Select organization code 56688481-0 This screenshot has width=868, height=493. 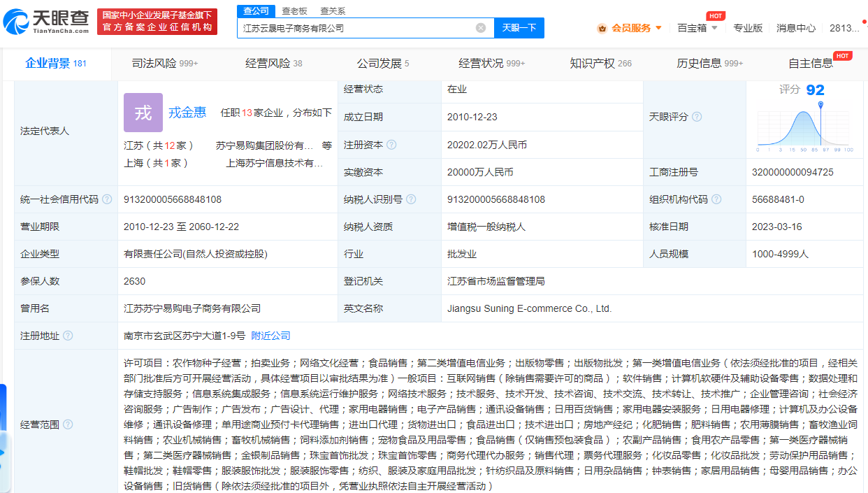coord(778,199)
